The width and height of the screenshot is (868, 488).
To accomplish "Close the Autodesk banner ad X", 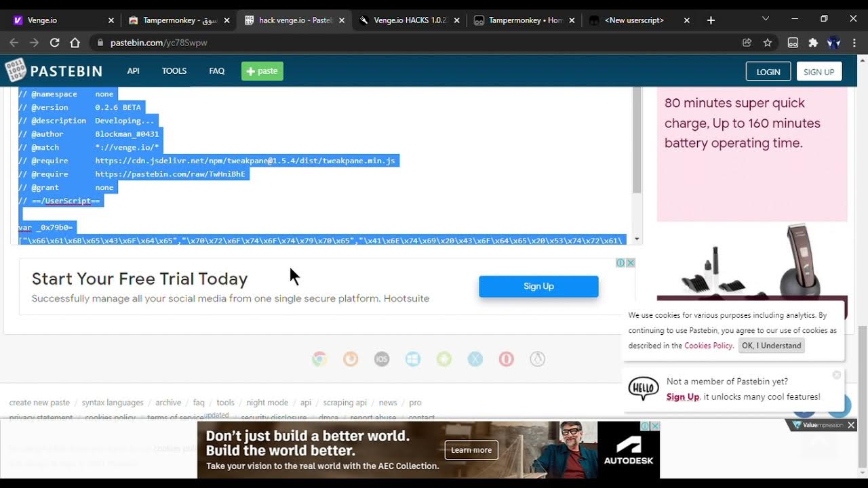I will coord(655,426).
